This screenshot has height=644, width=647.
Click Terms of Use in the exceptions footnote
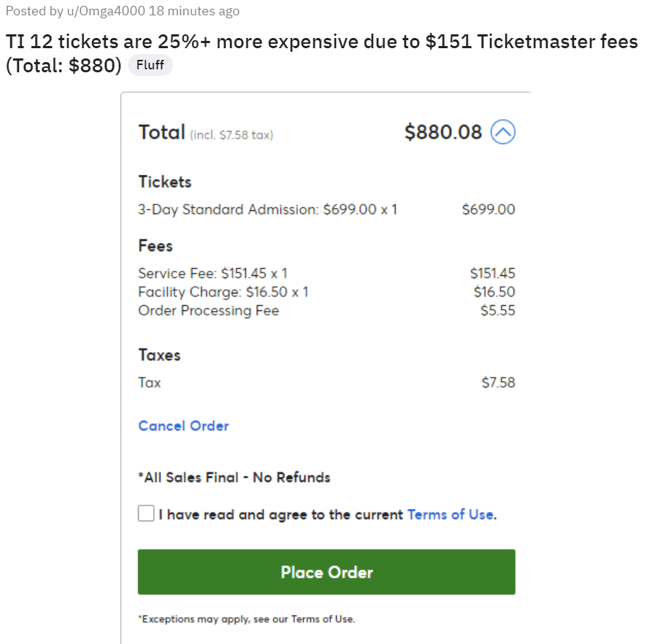point(321,618)
